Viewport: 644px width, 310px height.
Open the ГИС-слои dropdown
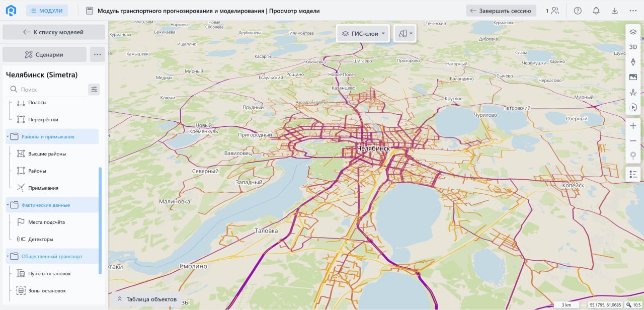(x=363, y=34)
